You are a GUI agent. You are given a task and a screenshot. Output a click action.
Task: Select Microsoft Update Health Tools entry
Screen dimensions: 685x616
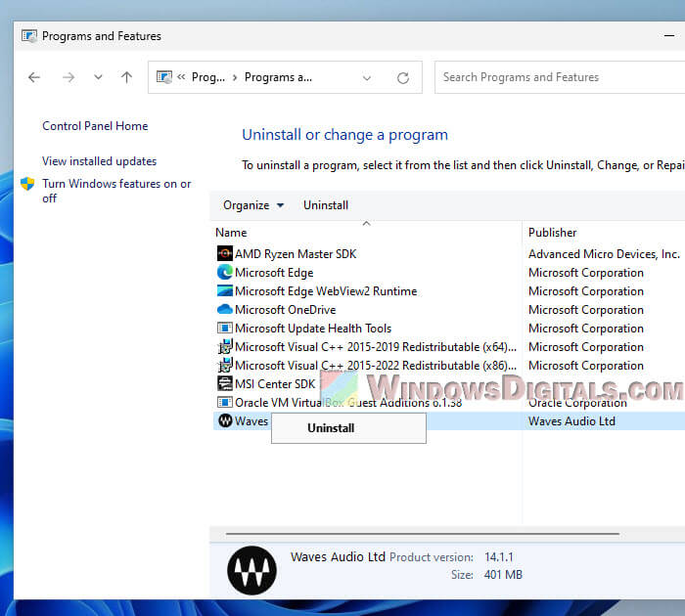click(x=313, y=329)
